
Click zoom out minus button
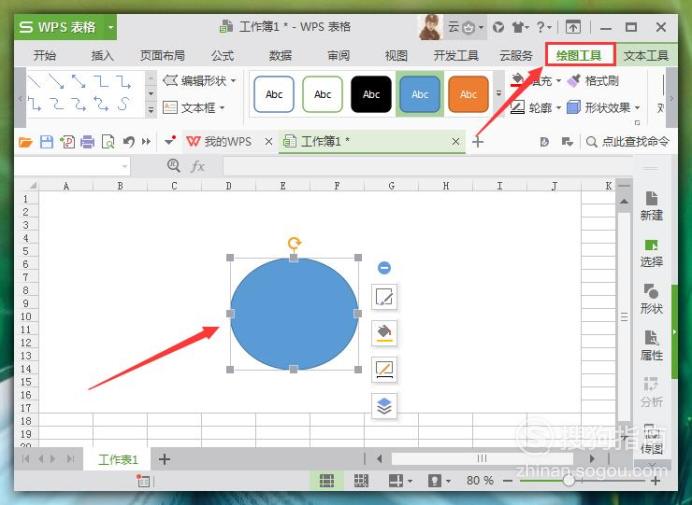508,481
